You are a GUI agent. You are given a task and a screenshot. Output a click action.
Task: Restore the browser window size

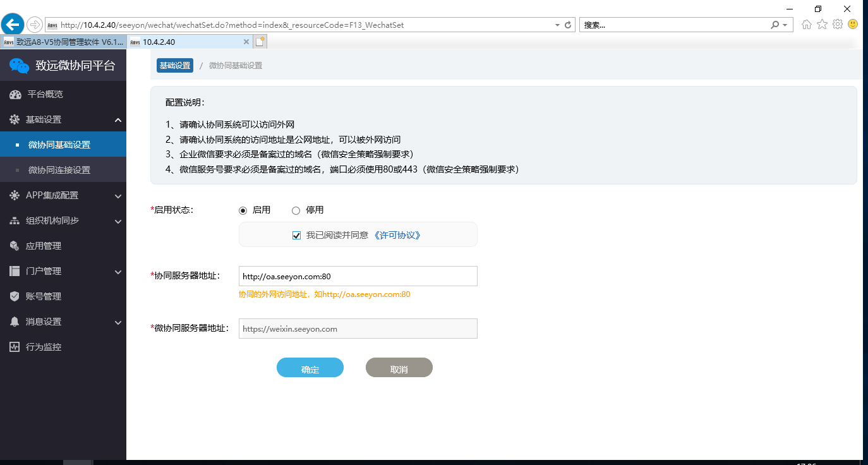pyautogui.click(x=818, y=8)
